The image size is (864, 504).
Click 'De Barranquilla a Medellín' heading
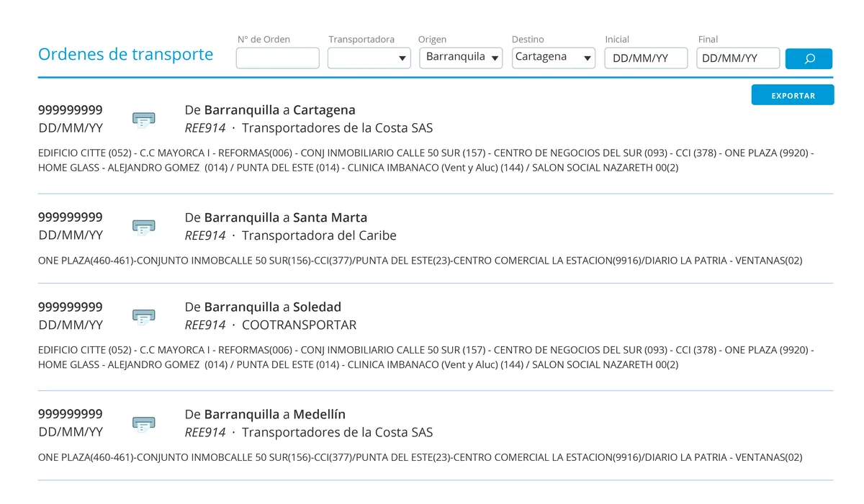point(265,414)
